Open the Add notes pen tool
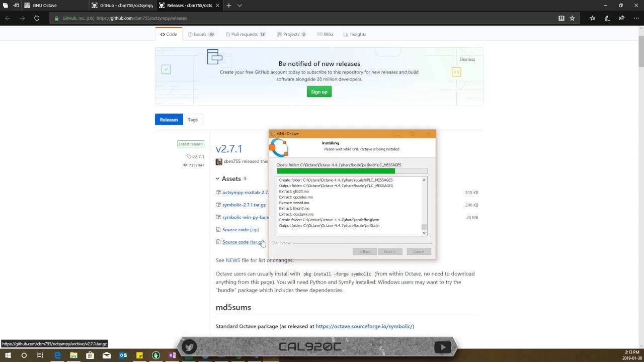Screen dimensions: 644x362 pos(607,18)
